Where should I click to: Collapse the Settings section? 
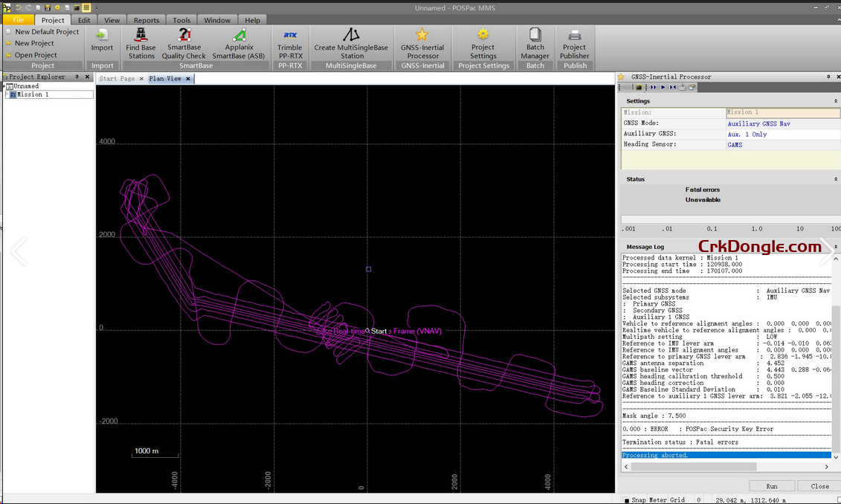[x=835, y=100]
